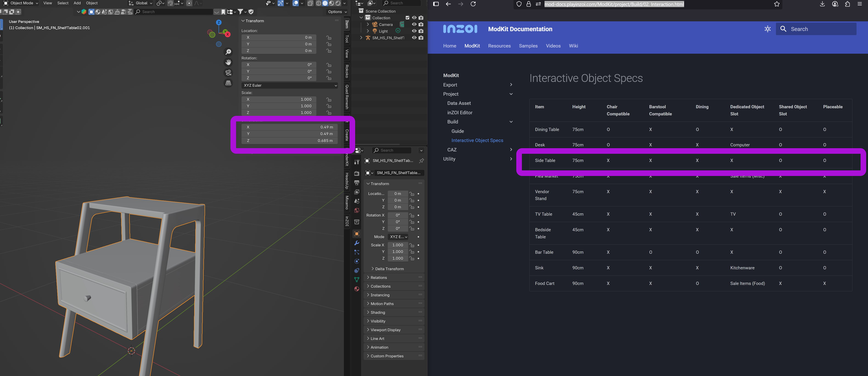Switch to the Rokoko sidebar tab

(347, 71)
